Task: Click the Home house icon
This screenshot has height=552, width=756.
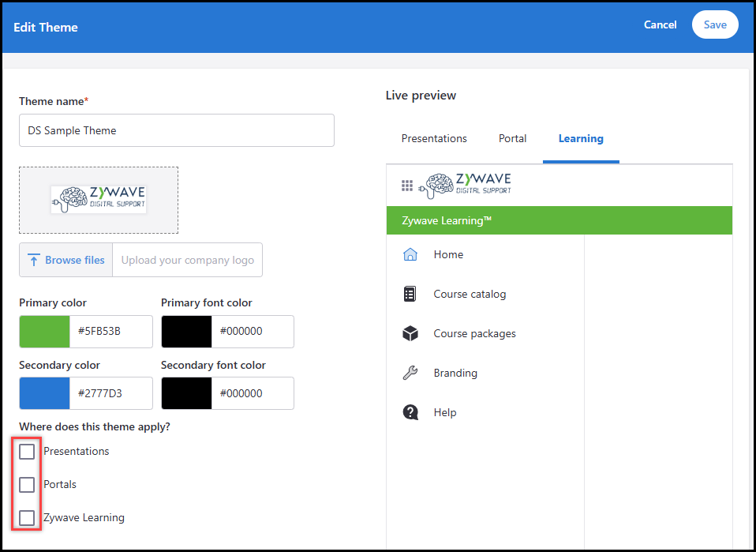Action: 410,254
